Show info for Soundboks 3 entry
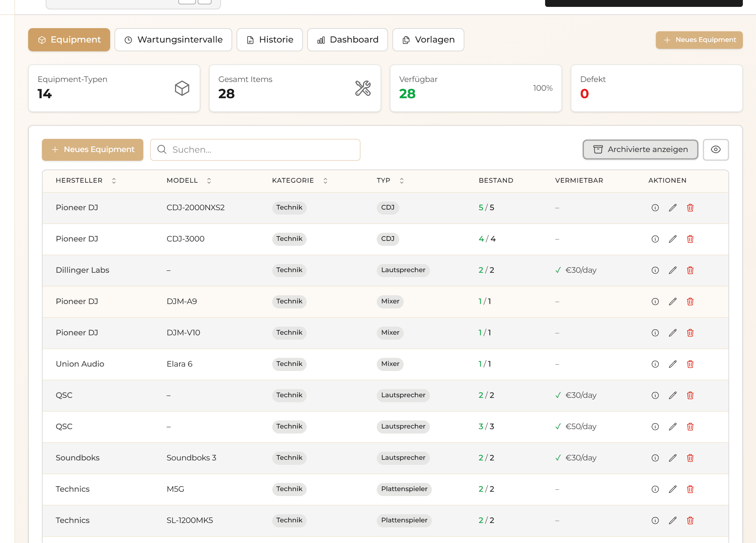 point(655,458)
